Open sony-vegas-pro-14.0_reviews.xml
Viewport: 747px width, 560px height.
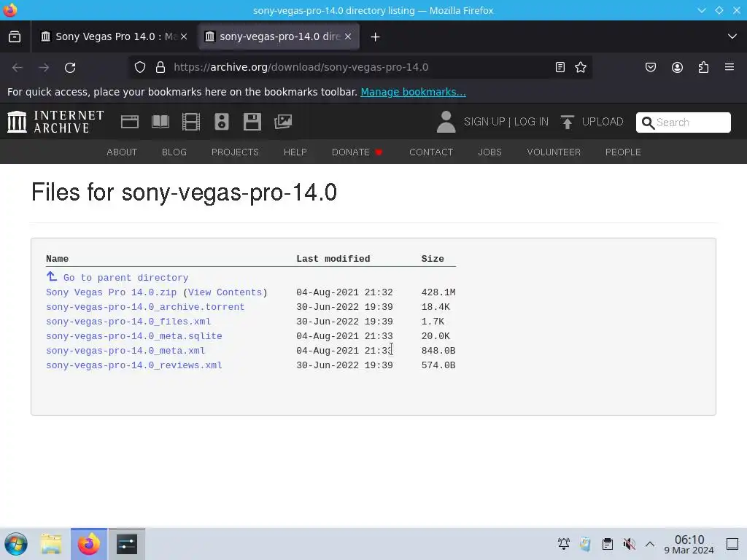(134, 365)
